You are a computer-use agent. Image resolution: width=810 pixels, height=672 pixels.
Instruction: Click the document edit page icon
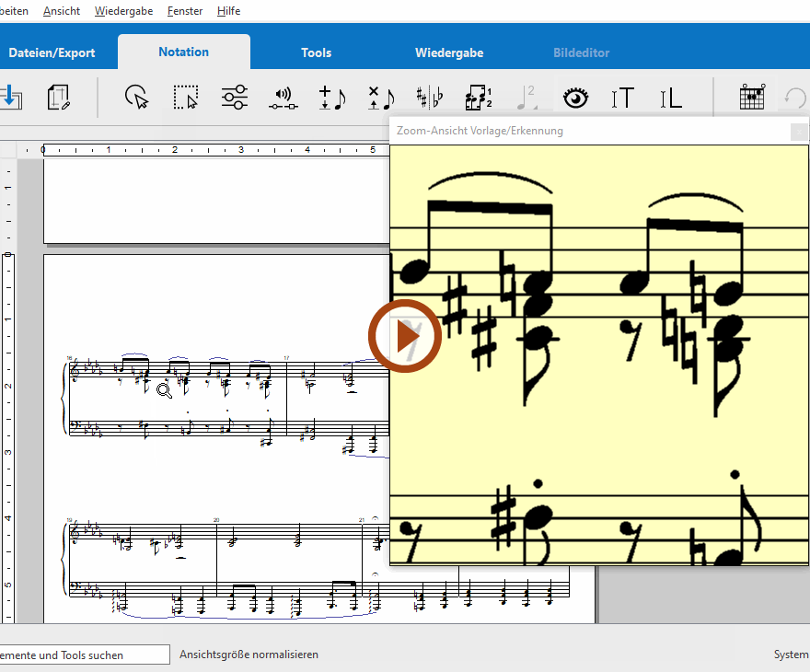[x=60, y=97]
